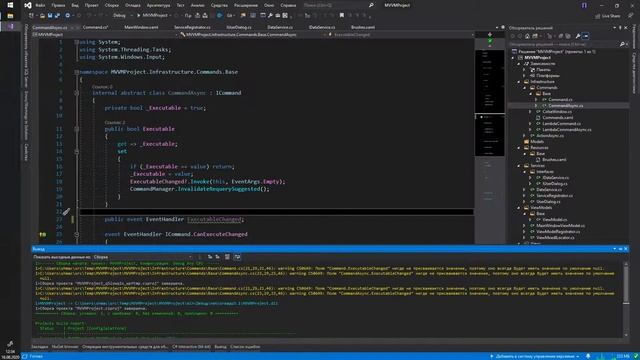Click the Output window vertical scrollbar
640x360 pixels.
[x=626, y=299]
